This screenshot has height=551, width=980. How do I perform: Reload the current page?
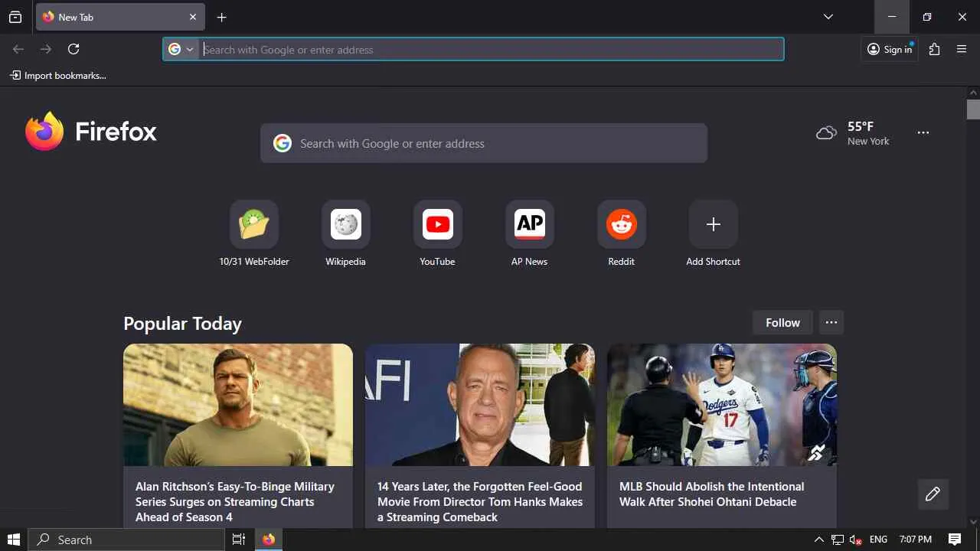(73, 49)
